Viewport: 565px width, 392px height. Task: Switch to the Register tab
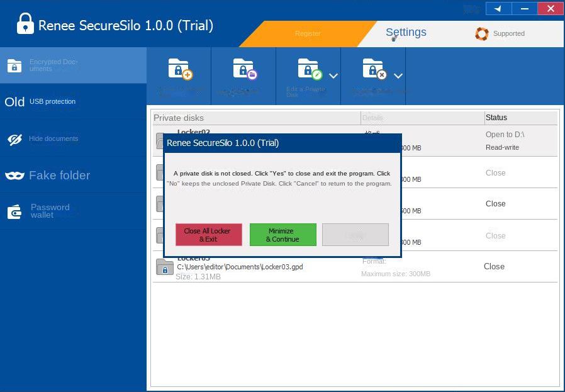(308, 33)
